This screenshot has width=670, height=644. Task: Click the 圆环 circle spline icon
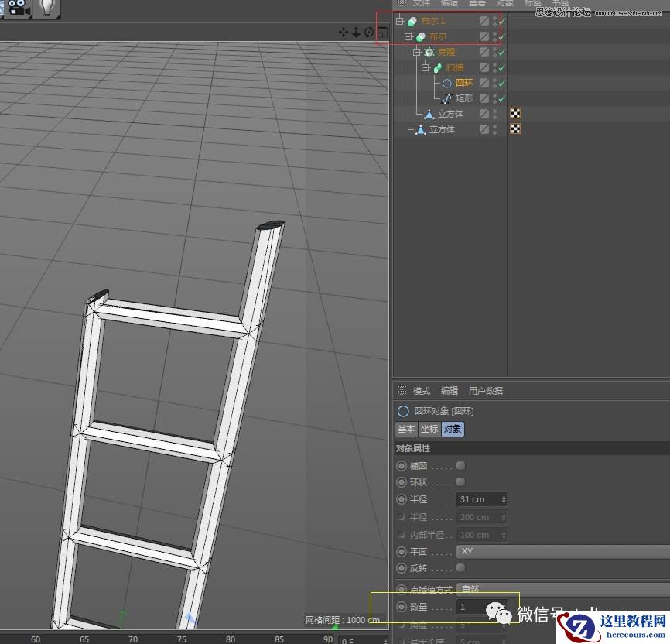449,83
